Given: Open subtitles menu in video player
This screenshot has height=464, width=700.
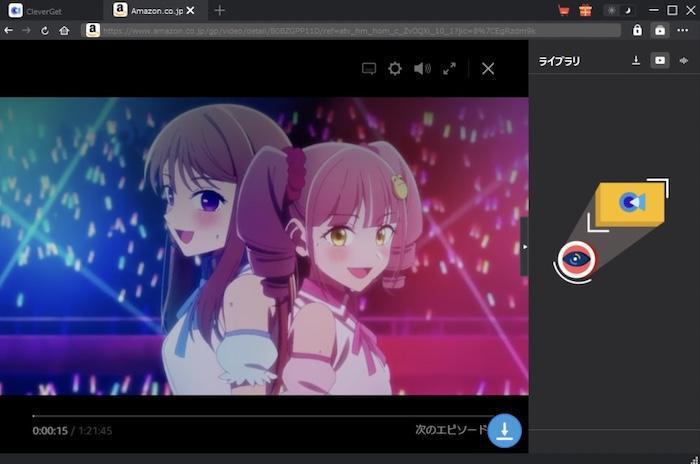Looking at the screenshot, I should coord(369,69).
